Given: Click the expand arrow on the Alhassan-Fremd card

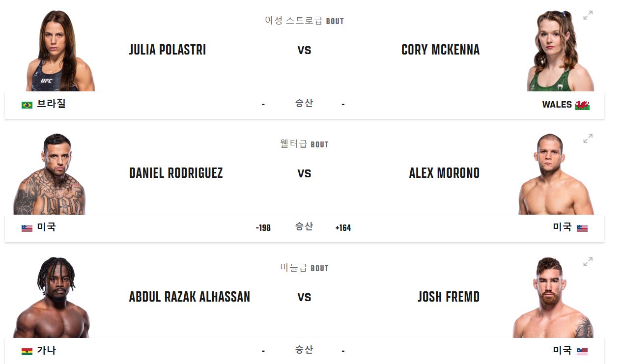Looking at the screenshot, I should pyautogui.click(x=588, y=262).
